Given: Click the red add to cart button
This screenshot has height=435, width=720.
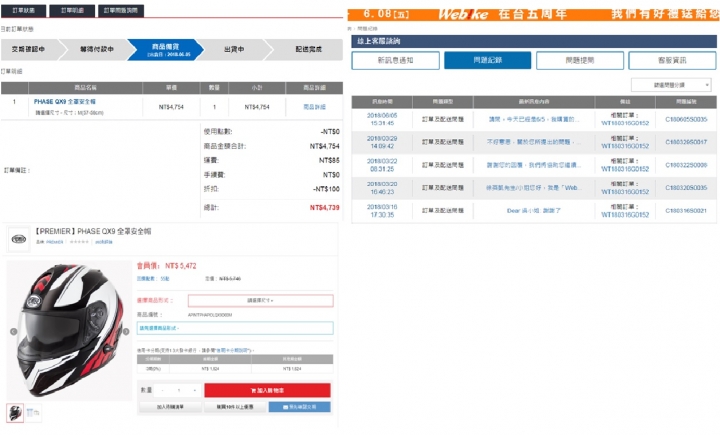Looking at the screenshot, I should (x=267, y=390).
